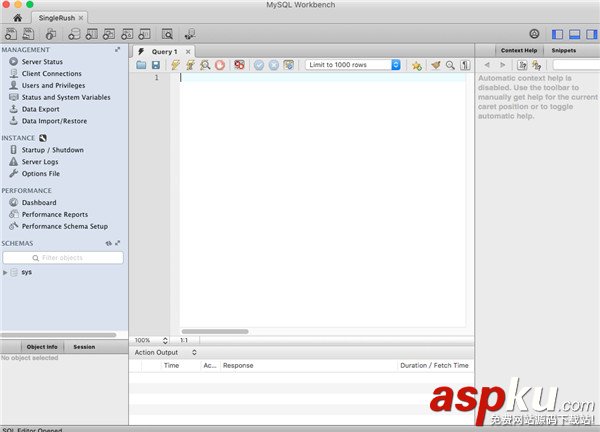Open Data Import/Restore
Screen dimensions: 600x432
[x=54, y=121]
